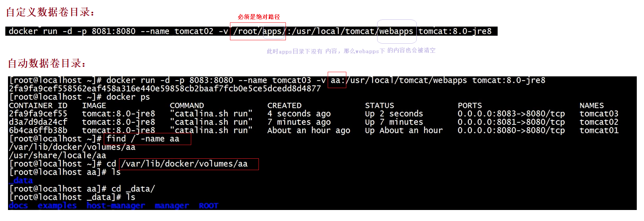Click the boxed find / -name aa command
Image resolution: width=644 pixels, height=221 pixels.
(x=148, y=139)
